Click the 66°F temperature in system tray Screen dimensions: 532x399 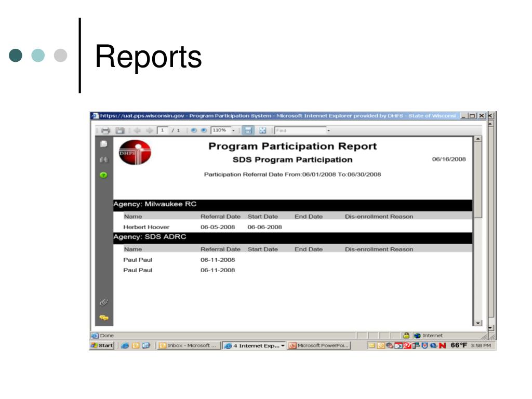(x=459, y=345)
